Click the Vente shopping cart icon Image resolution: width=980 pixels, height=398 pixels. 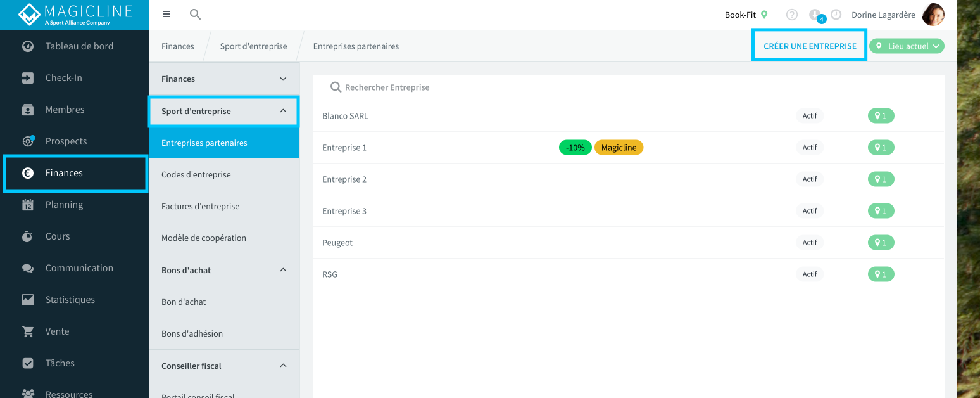coord(28,331)
